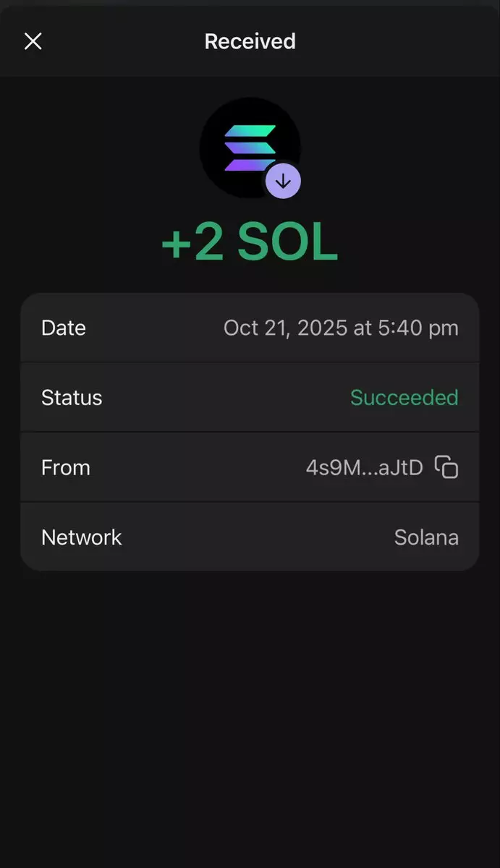Image resolution: width=500 pixels, height=868 pixels.
Task: Tap the empty dark area below details card
Action: pos(250,709)
